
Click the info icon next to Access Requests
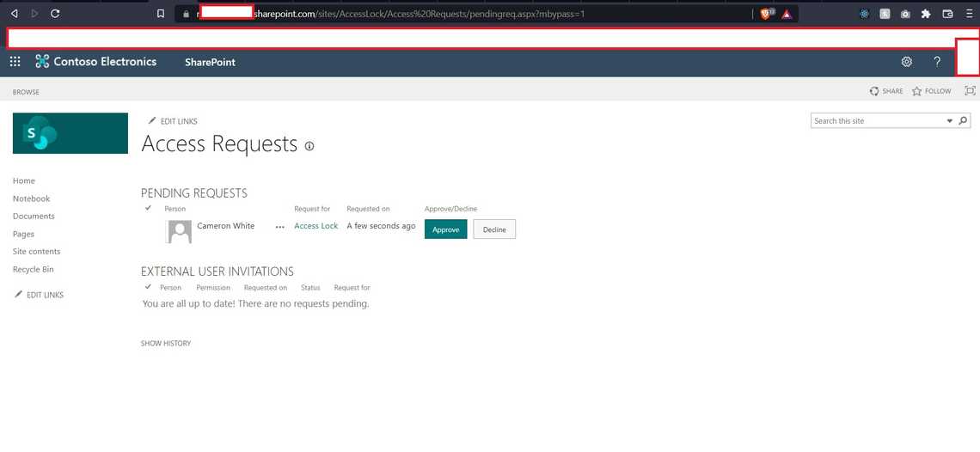tap(309, 146)
